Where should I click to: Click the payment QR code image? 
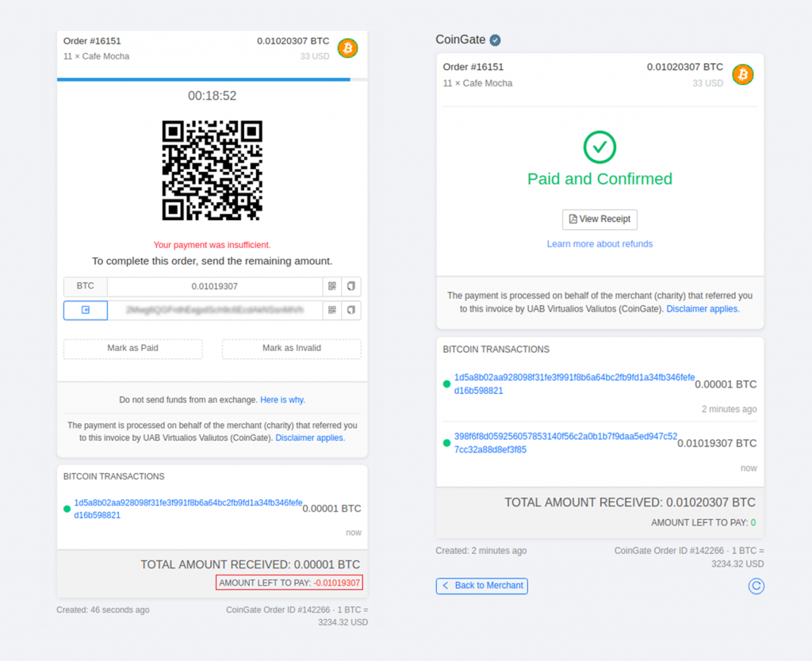(213, 171)
